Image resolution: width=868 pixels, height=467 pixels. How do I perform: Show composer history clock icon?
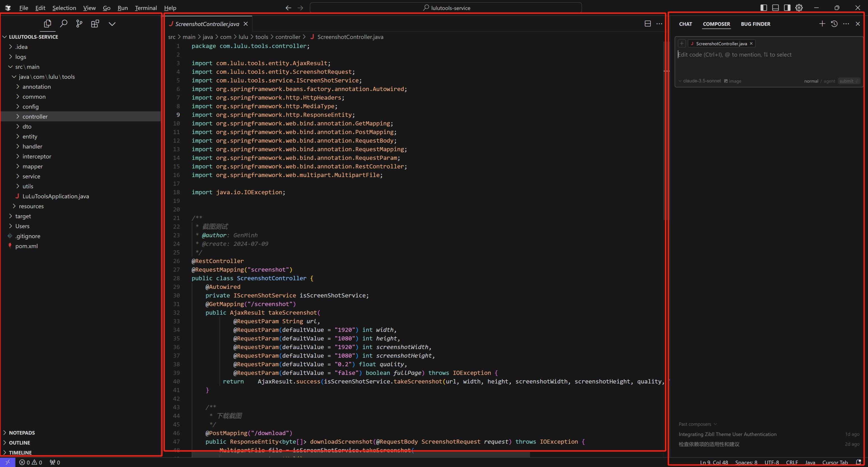(x=834, y=24)
